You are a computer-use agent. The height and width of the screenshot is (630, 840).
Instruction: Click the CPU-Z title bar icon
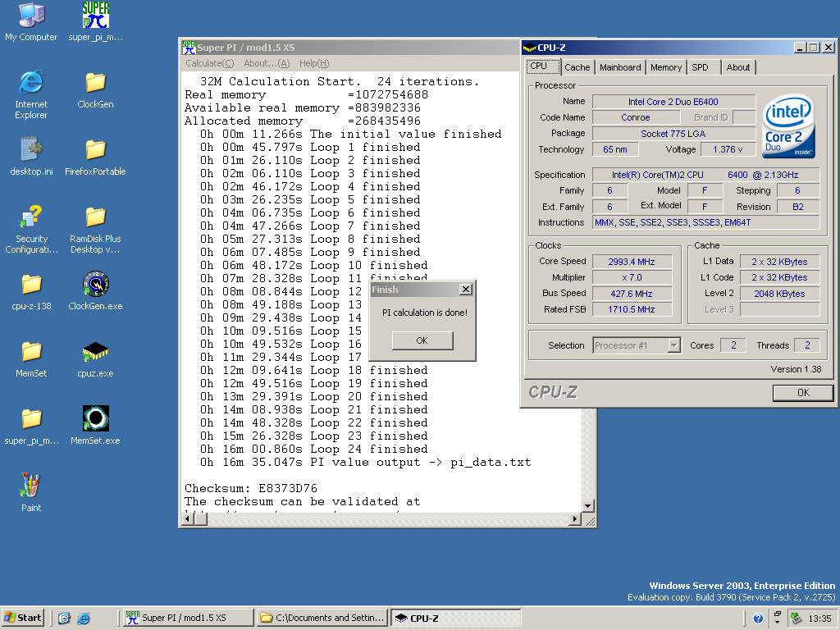point(529,48)
